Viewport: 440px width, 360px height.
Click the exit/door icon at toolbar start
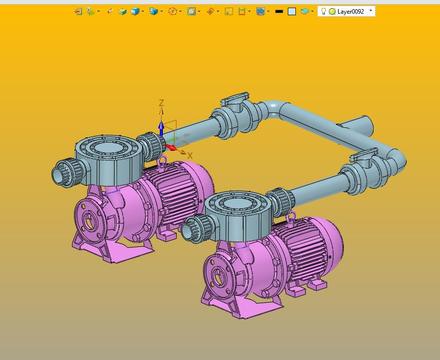(x=78, y=12)
